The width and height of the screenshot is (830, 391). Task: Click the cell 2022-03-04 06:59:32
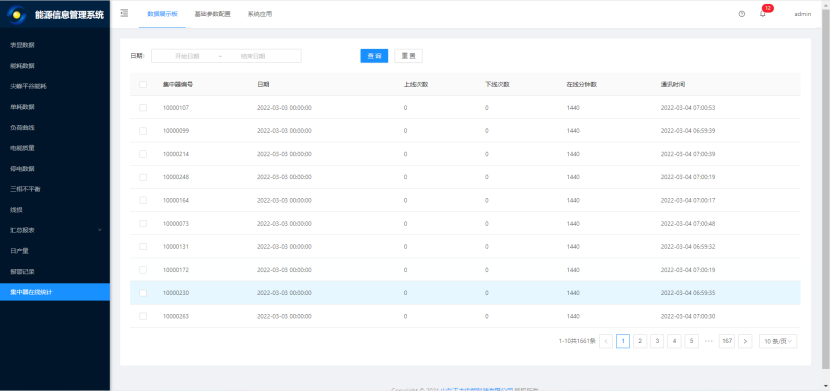[x=688, y=247]
